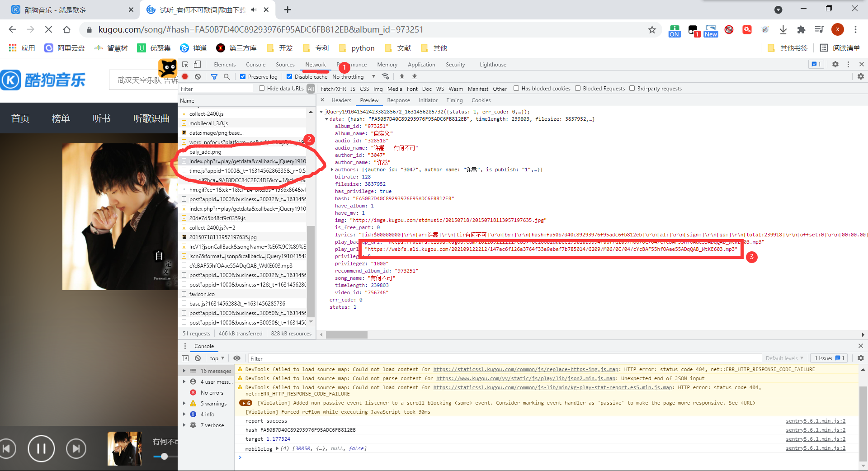868x471 pixels.
Task: Enable 3rd-party requests checkbox
Action: click(x=632, y=89)
